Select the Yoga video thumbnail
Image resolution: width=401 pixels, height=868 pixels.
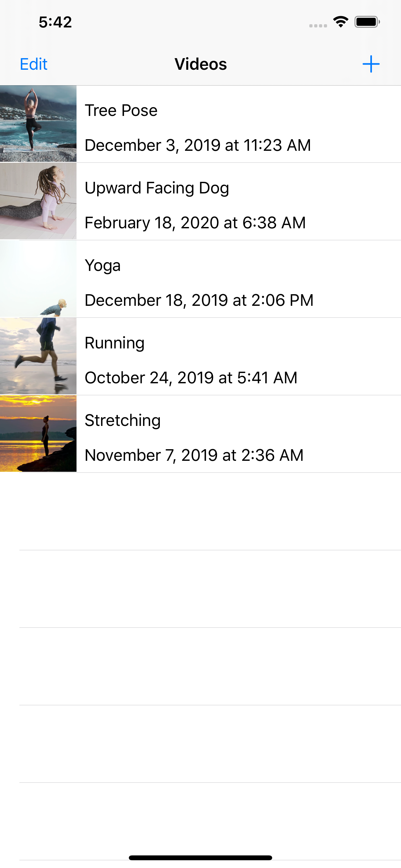point(38,279)
